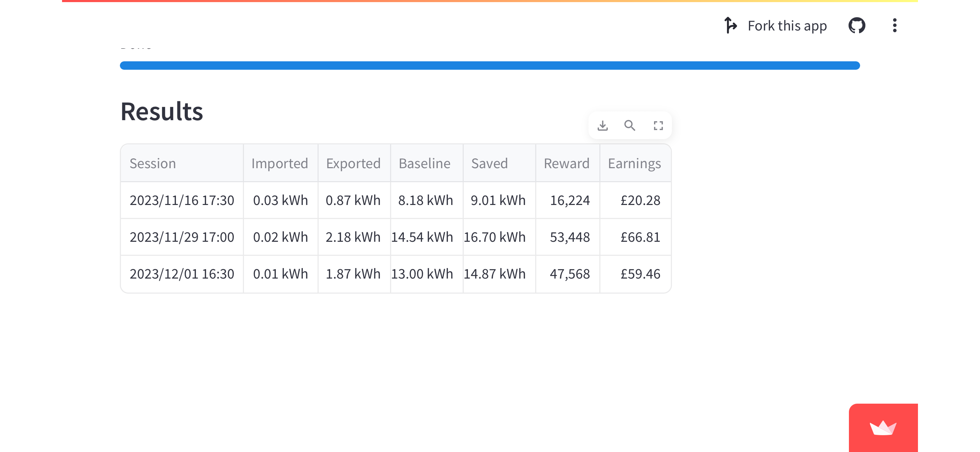Sort by the Imported column header
The height and width of the screenshot is (452, 980).
click(280, 163)
